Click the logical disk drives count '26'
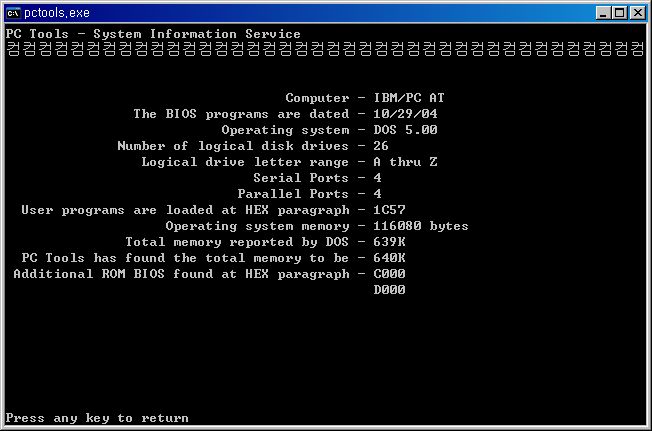This screenshot has width=652, height=431. click(x=381, y=146)
